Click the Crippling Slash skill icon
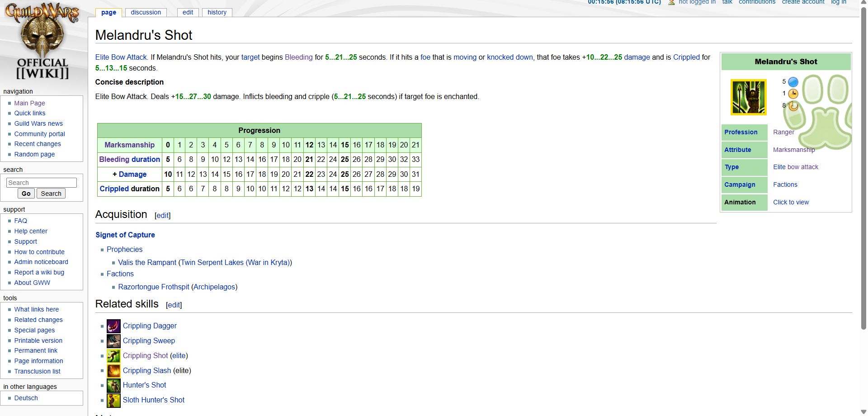 [x=113, y=371]
